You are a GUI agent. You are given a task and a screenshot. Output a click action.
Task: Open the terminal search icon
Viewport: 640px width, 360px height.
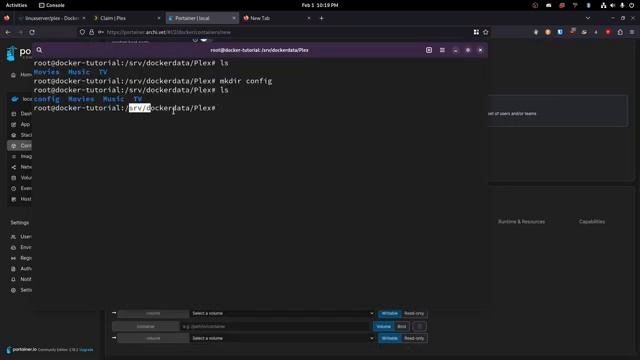tap(39, 50)
